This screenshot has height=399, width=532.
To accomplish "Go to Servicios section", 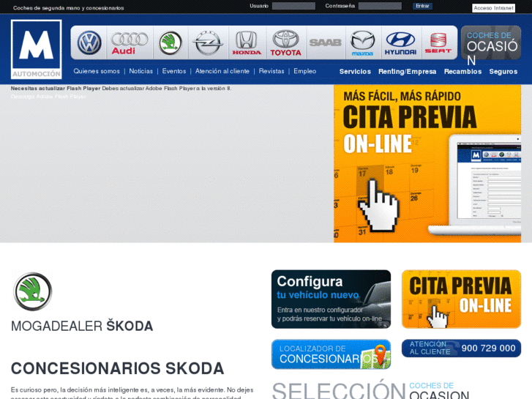I will [355, 72].
